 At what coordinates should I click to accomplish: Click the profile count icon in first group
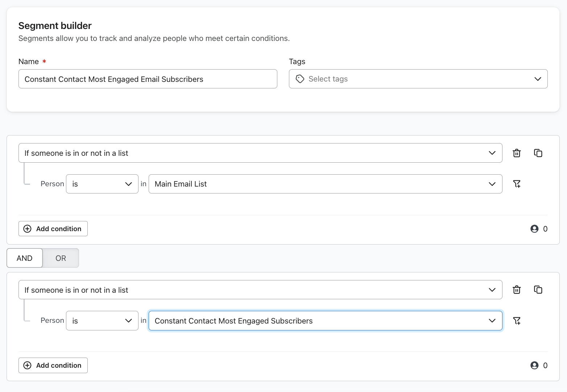pos(534,229)
